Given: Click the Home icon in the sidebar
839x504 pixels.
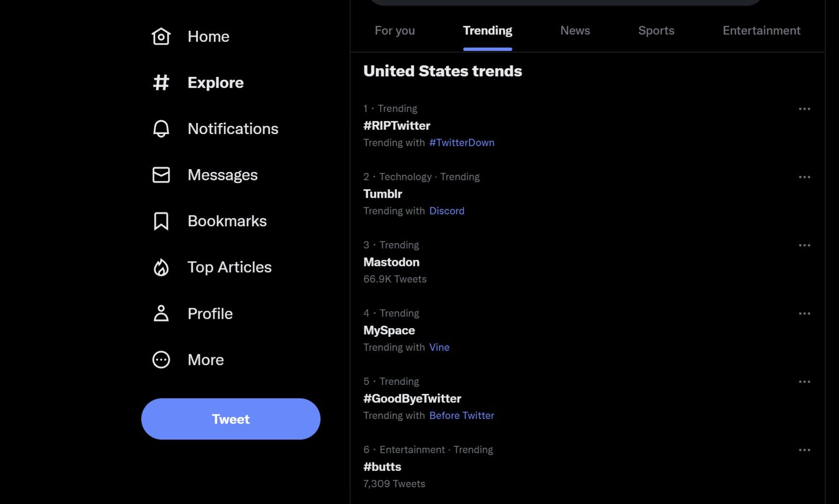Looking at the screenshot, I should click(x=161, y=37).
